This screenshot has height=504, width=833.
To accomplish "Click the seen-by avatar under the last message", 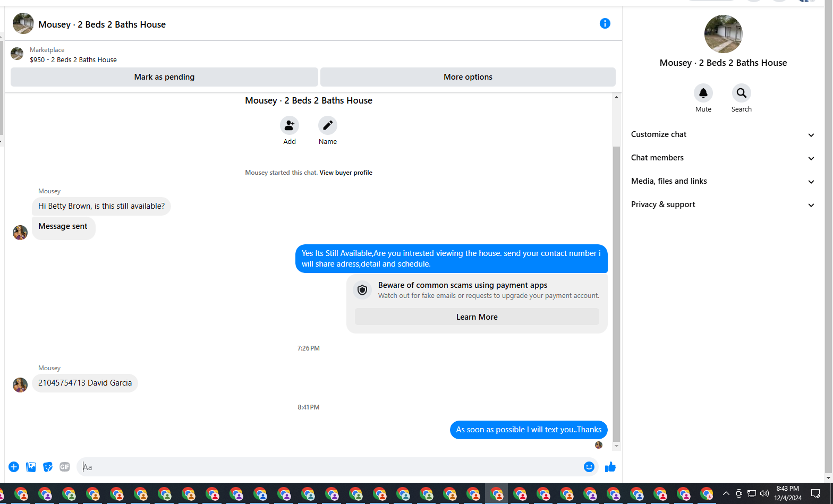I will coord(599,445).
